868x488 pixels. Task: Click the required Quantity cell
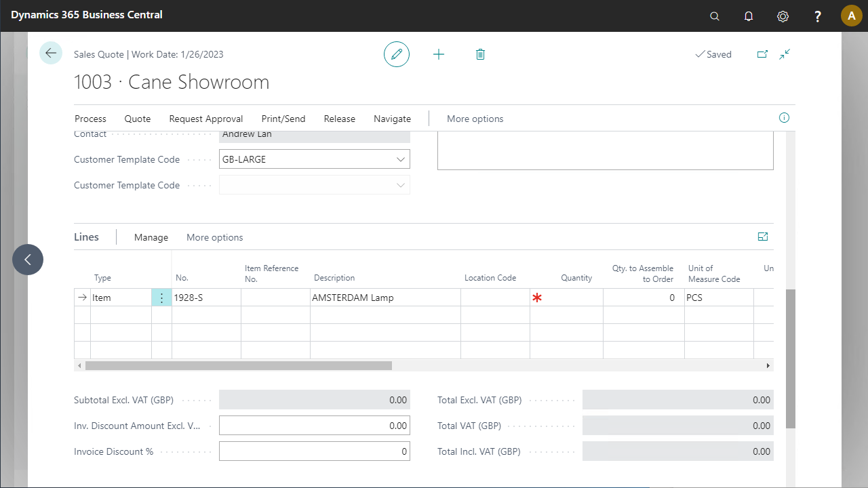coord(566,298)
